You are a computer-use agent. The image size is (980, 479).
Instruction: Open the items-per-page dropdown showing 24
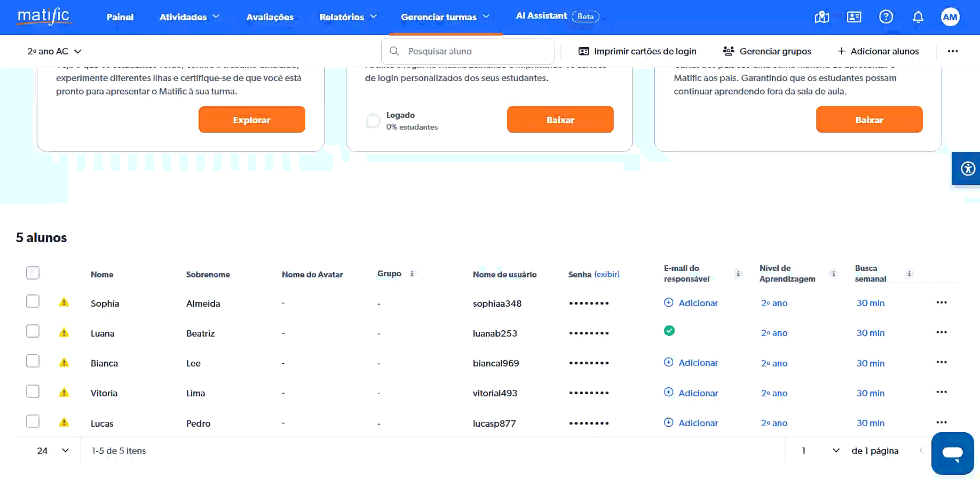click(53, 451)
